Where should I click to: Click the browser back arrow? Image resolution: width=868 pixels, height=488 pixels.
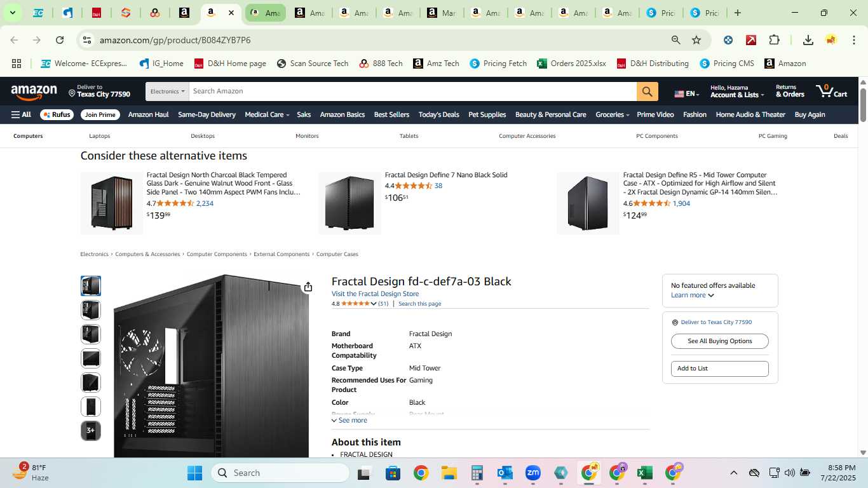click(x=14, y=40)
